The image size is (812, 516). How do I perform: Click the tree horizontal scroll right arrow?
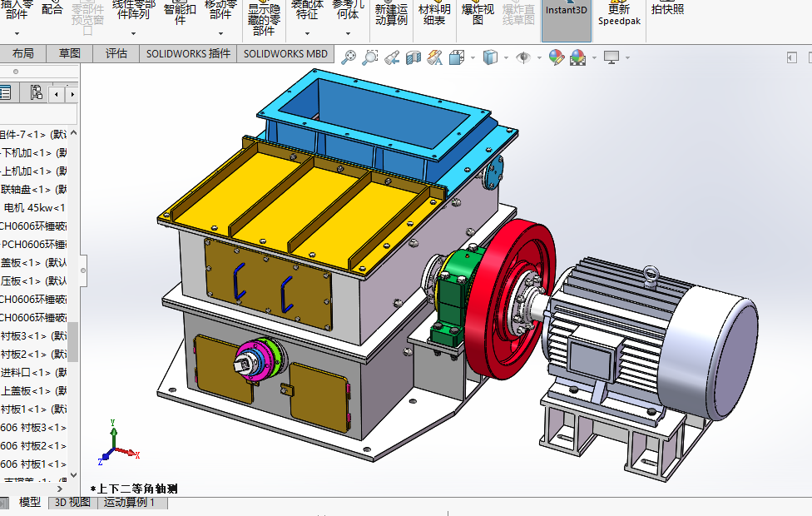(x=60, y=489)
